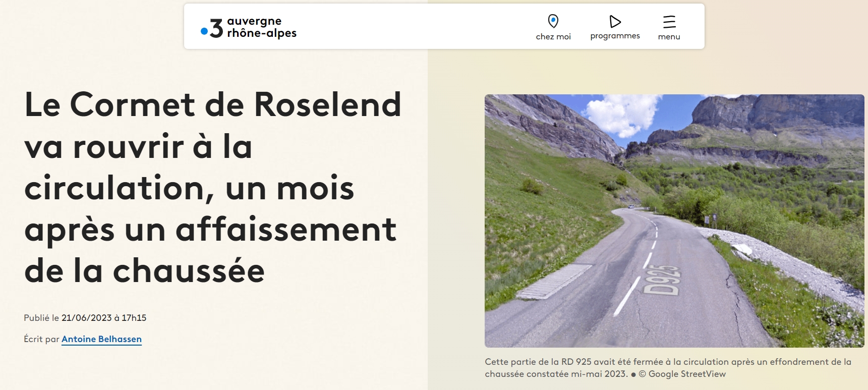Click the 'Écrit par' byline label

pos(41,339)
